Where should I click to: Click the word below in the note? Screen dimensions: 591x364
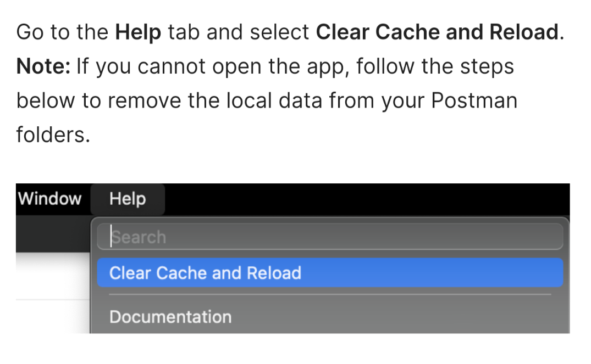(45, 100)
